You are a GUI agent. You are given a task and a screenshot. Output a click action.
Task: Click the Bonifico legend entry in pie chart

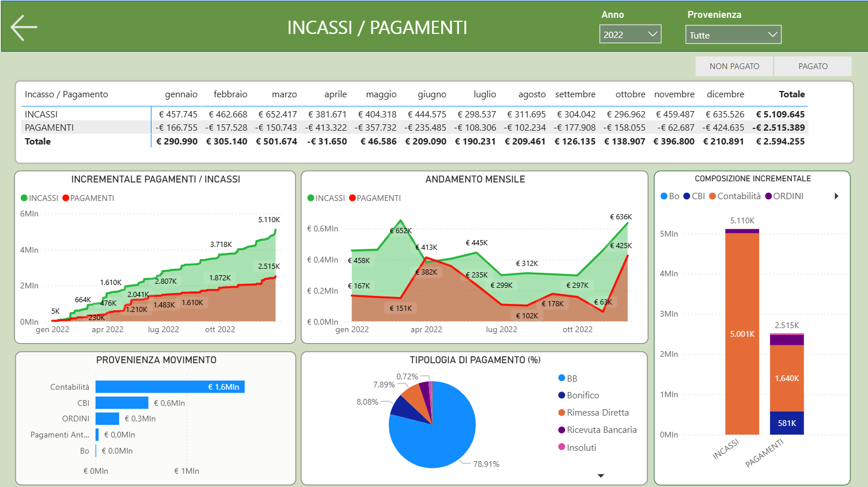[578, 395]
